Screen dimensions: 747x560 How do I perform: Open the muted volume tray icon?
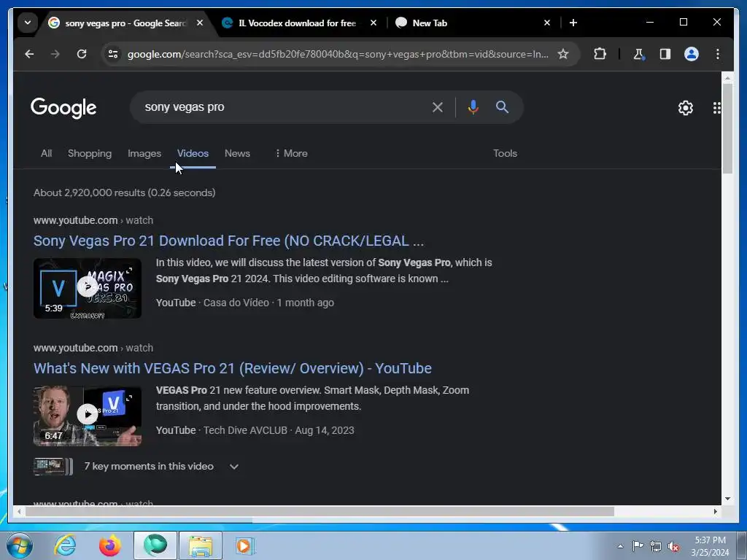(673, 546)
